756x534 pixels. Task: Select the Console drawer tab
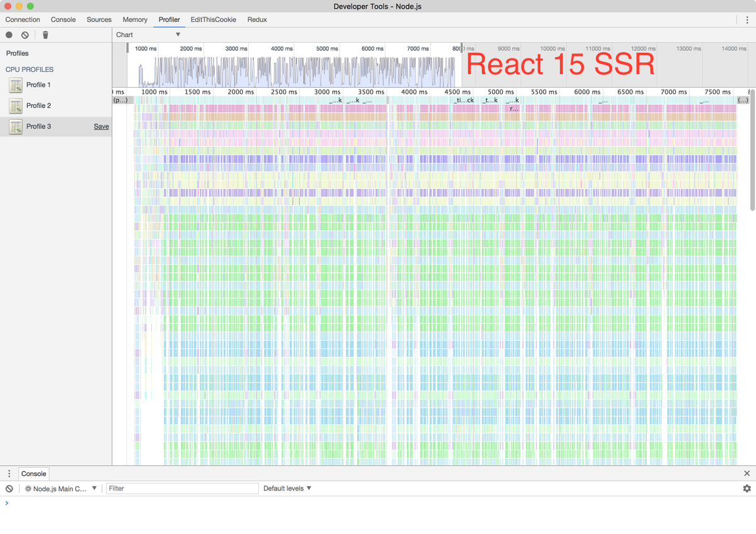[x=33, y=473]
